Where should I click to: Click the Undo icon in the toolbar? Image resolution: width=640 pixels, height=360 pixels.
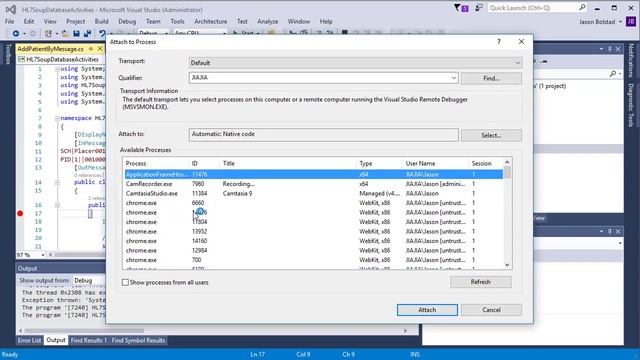click(x=102, y=33)
